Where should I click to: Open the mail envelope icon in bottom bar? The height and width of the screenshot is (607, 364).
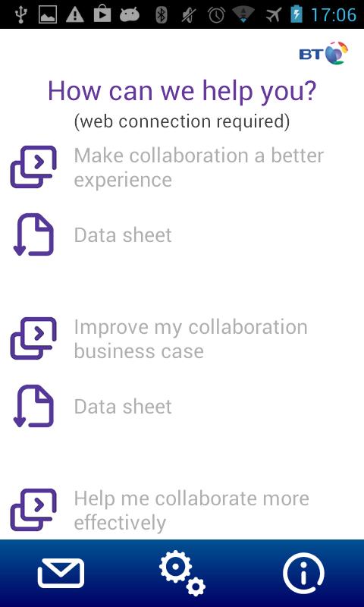(x=61, y=573)
